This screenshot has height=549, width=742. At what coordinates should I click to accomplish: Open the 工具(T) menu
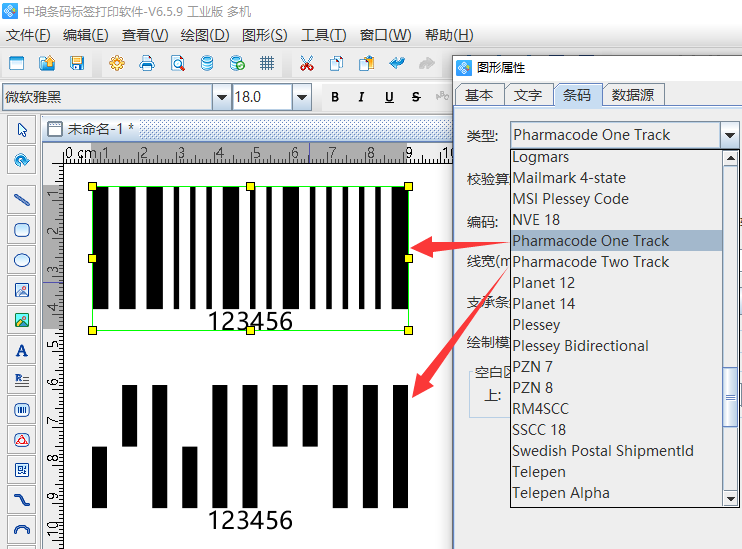click(324, 35)
